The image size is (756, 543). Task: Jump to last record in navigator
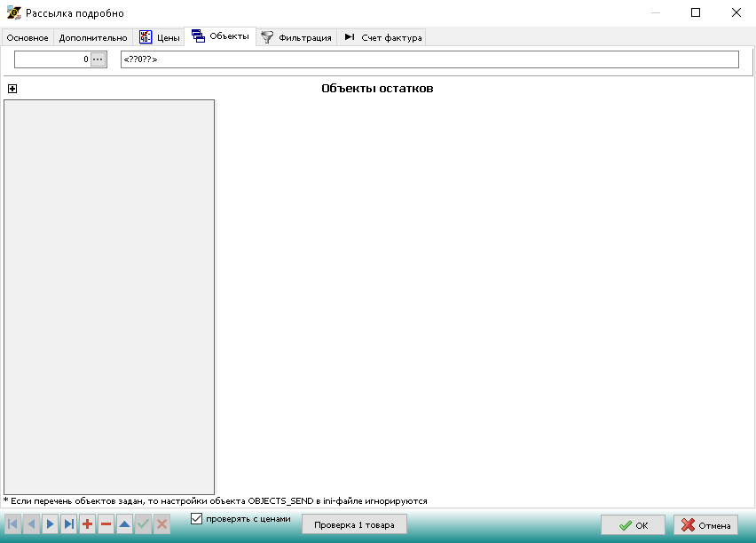(x=69, y=524)
